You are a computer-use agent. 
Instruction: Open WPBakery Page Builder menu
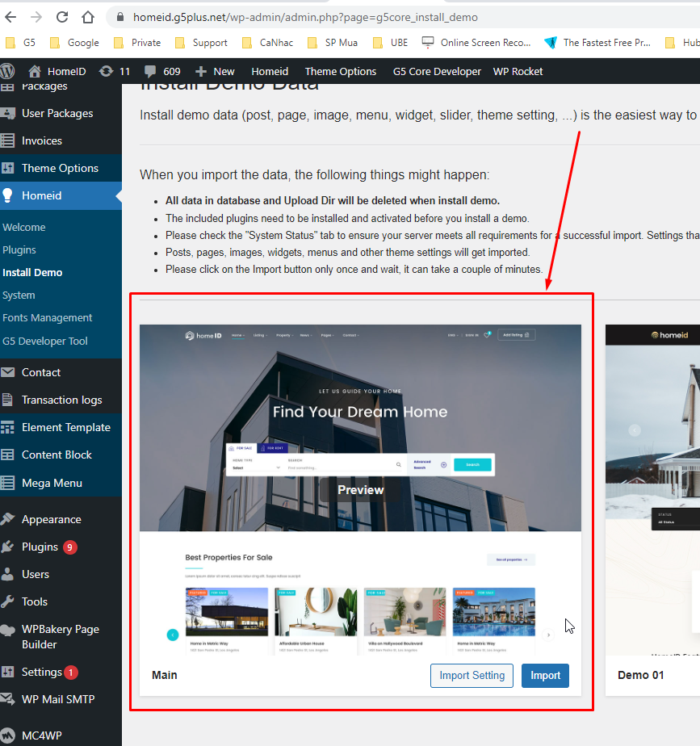[61, 636]
